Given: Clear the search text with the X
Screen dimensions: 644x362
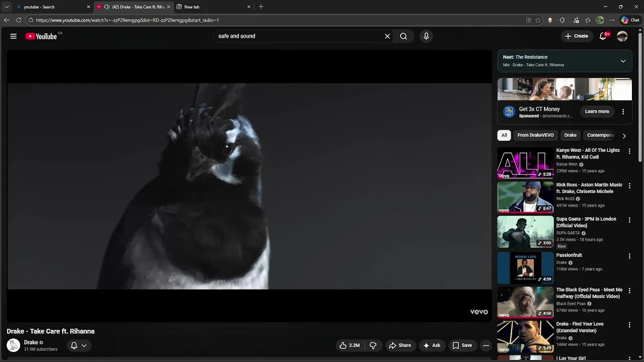Looking at the screenshot, I should [387, 36].
